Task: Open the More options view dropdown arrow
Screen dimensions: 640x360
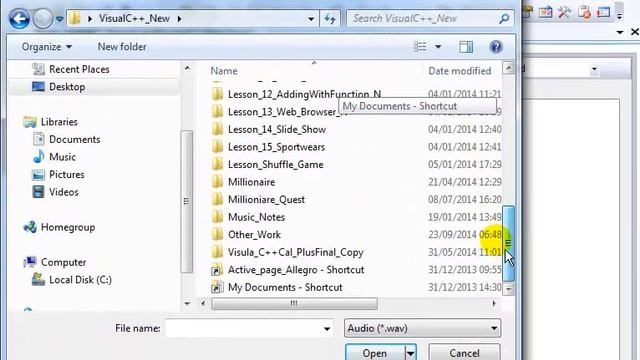Action: click(438, 47)
